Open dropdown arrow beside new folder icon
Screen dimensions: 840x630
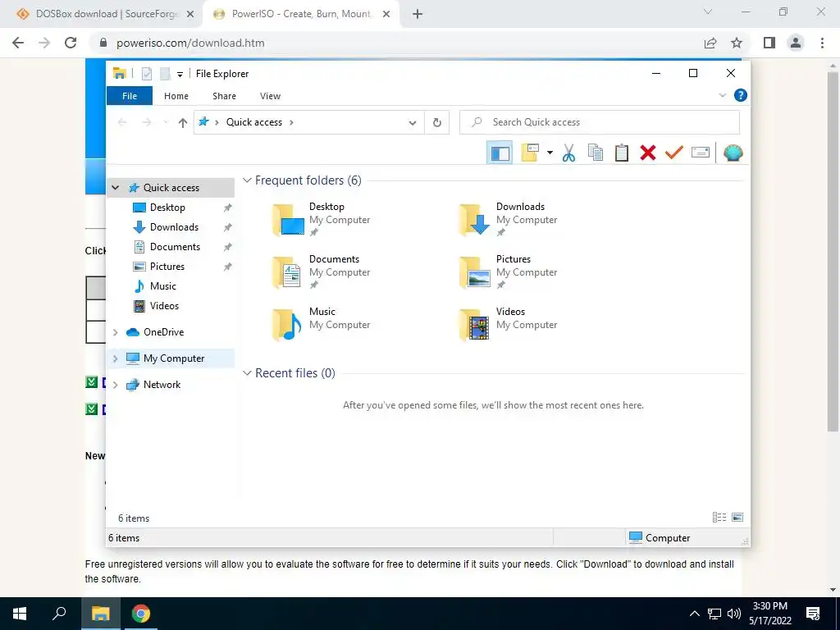550,153
